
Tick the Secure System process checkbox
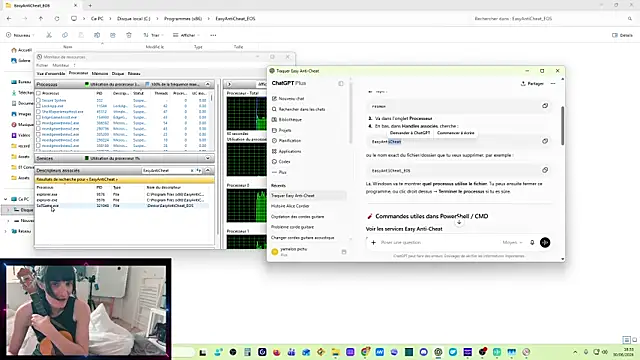pyautogui.click(x=38, y=100)
